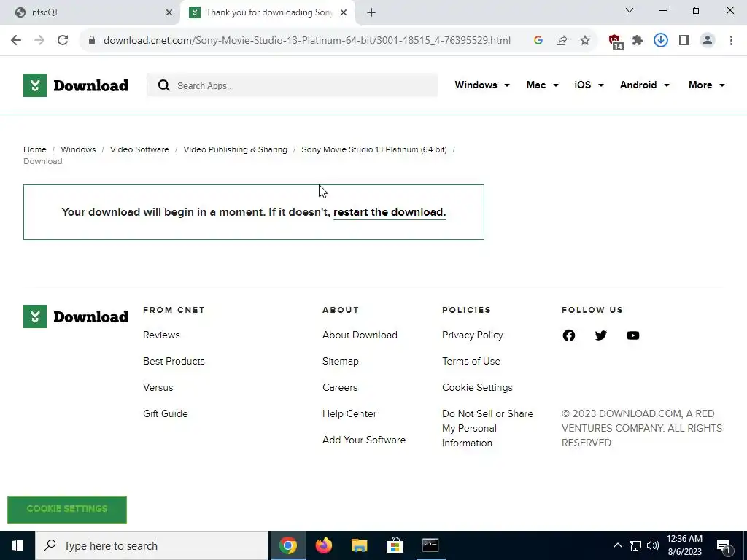Open the uBlock extension with badge 14

point(616,42)
